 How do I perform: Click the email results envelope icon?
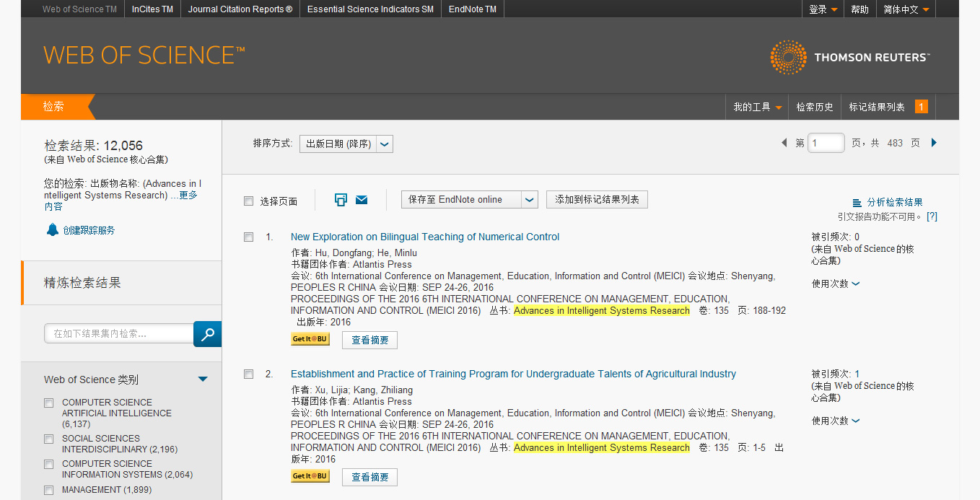362,200
